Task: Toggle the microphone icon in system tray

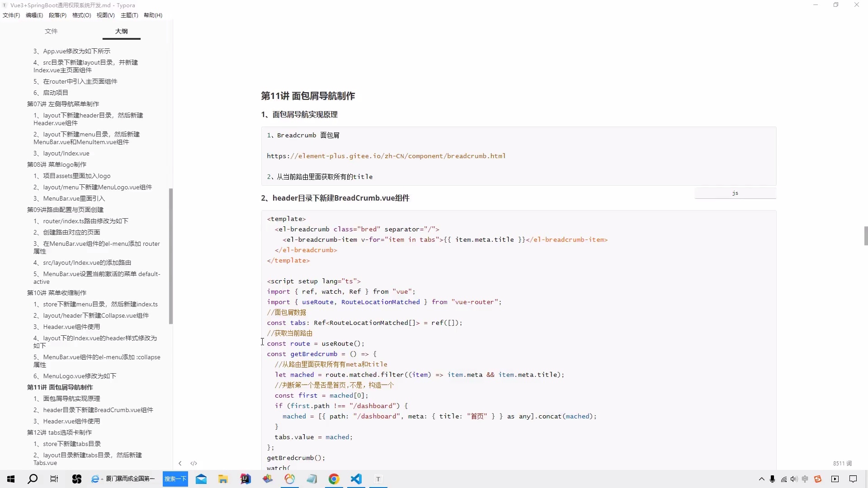Action: [x=772, y=479]
